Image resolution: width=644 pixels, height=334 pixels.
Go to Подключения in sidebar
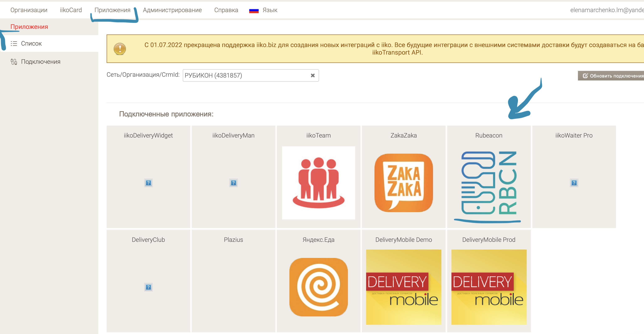[x=41, y=62]
